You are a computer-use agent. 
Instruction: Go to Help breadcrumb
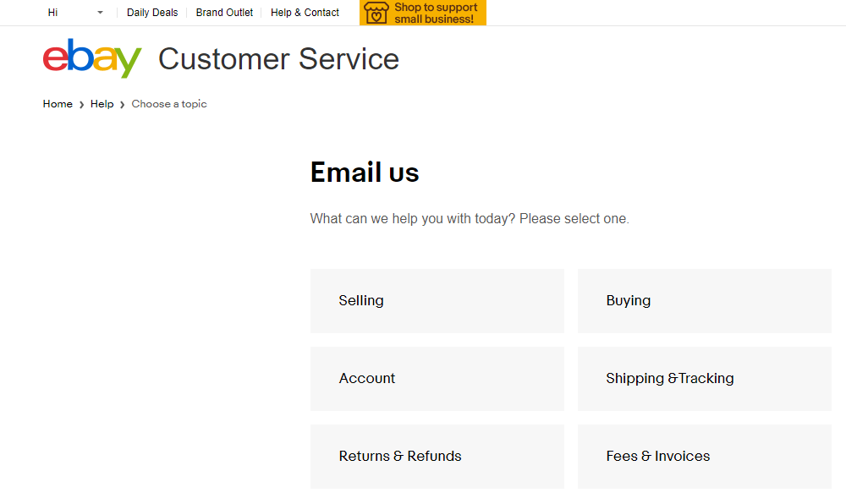coord(102,104)
